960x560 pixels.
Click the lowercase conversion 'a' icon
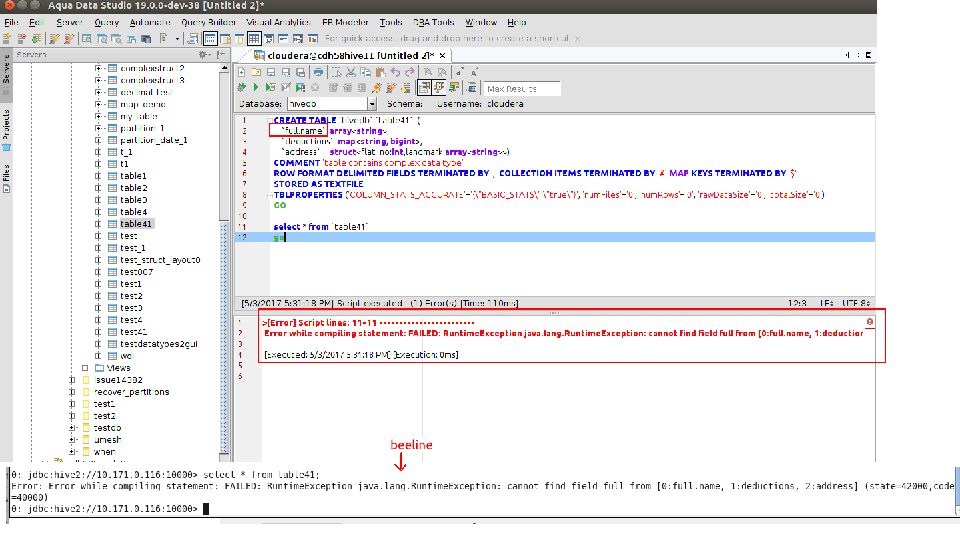(460, 72)
